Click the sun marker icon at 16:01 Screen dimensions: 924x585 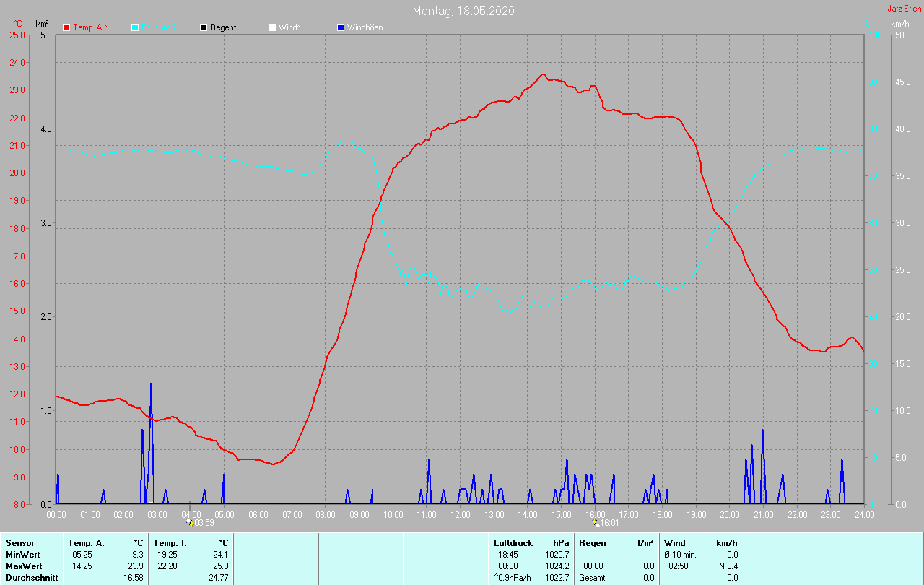click(596, 522)
